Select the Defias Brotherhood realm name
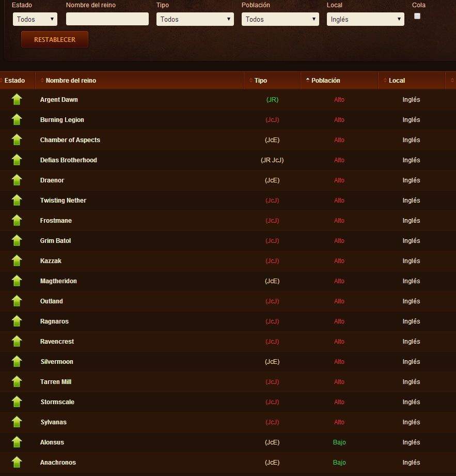 69,160
